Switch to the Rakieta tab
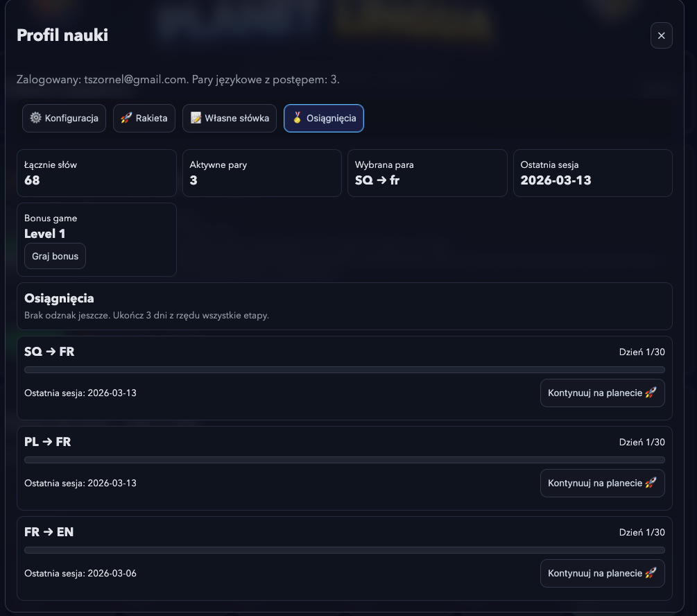The image size is (697, 616). (144, 119)
